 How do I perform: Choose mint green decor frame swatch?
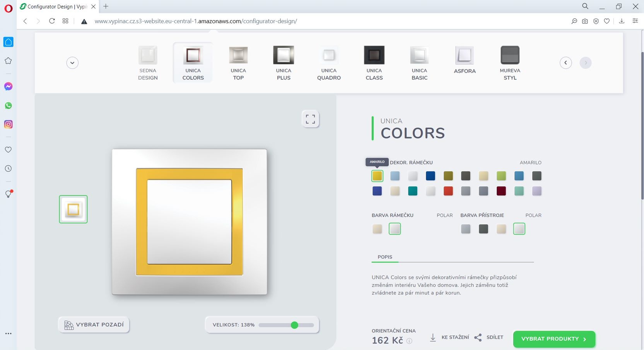tap(519, 191)
